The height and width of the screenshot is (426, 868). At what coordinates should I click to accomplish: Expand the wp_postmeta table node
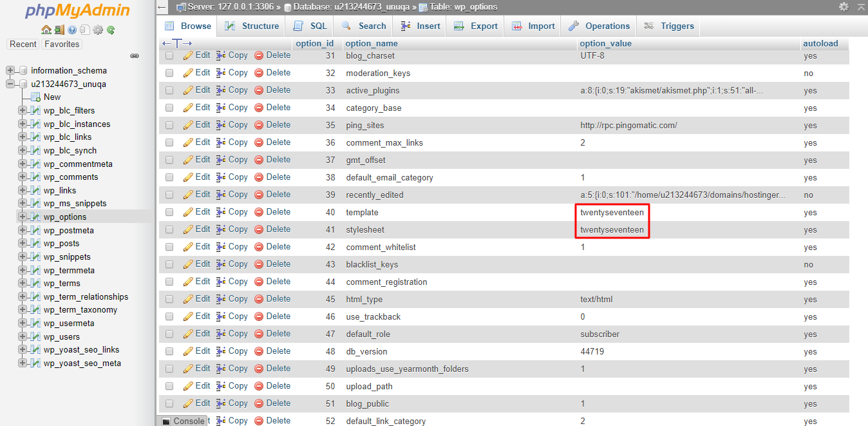(23, 230)
